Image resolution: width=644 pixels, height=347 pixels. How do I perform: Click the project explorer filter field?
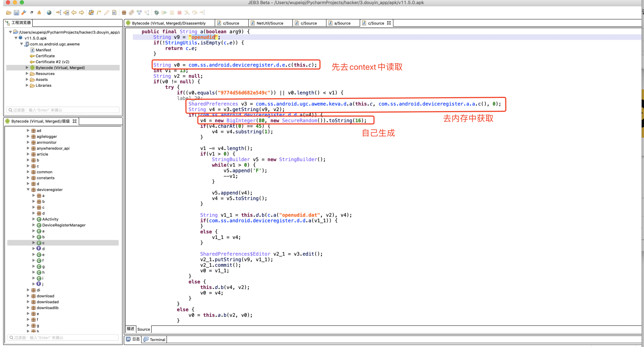click(63, 110)
